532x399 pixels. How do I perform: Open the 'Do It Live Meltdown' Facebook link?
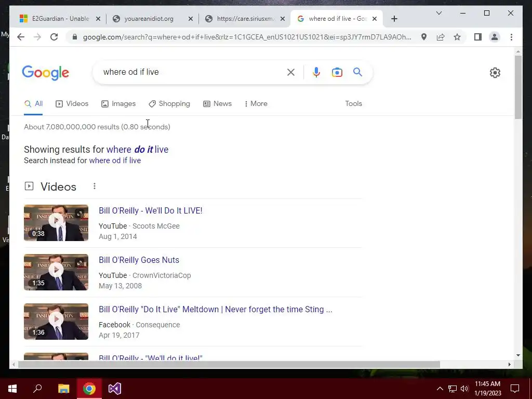[x=216, y=310]
